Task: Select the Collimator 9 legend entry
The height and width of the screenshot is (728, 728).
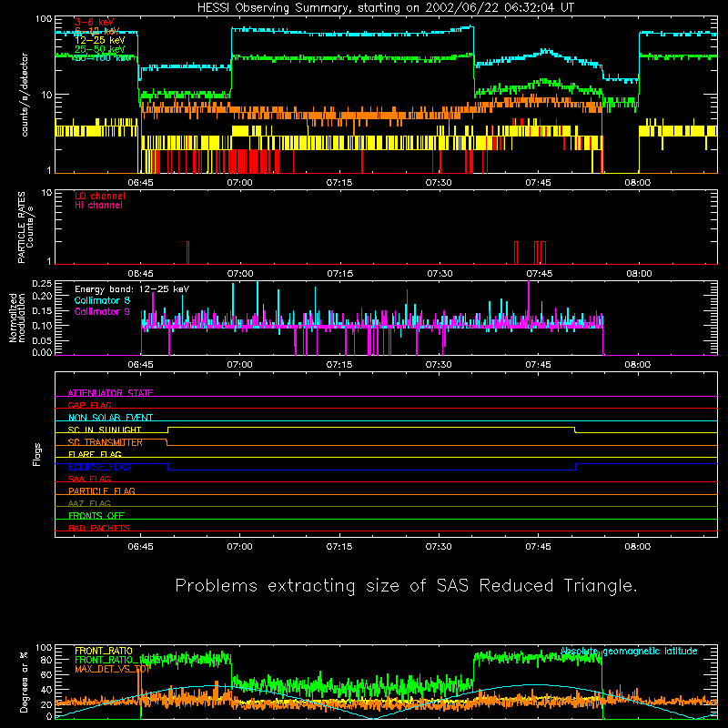Action: [x=102, y=311]
